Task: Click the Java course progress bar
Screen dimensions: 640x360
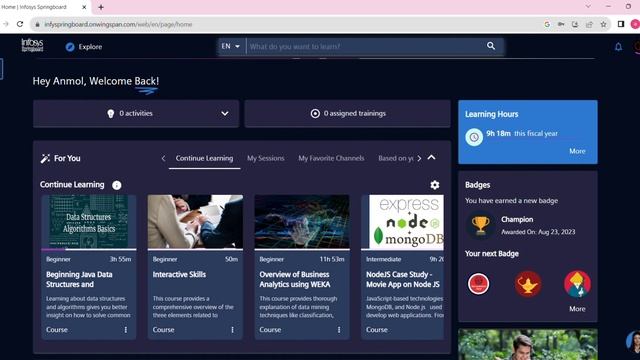Action: (89, 249)
